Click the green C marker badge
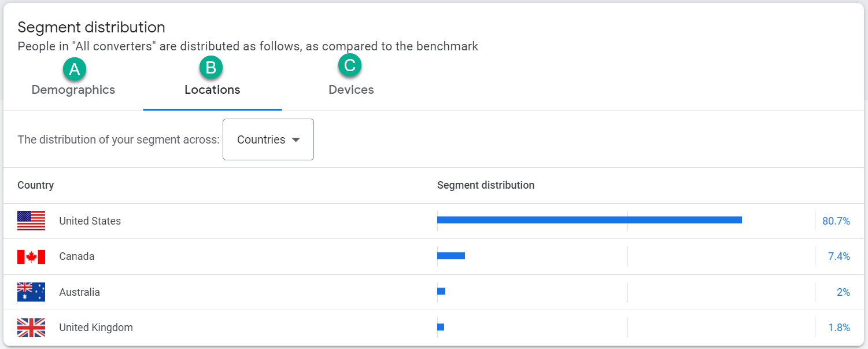The width and height of the screenshot is (868, 349). pyautogui.click(x=350, y=65)
